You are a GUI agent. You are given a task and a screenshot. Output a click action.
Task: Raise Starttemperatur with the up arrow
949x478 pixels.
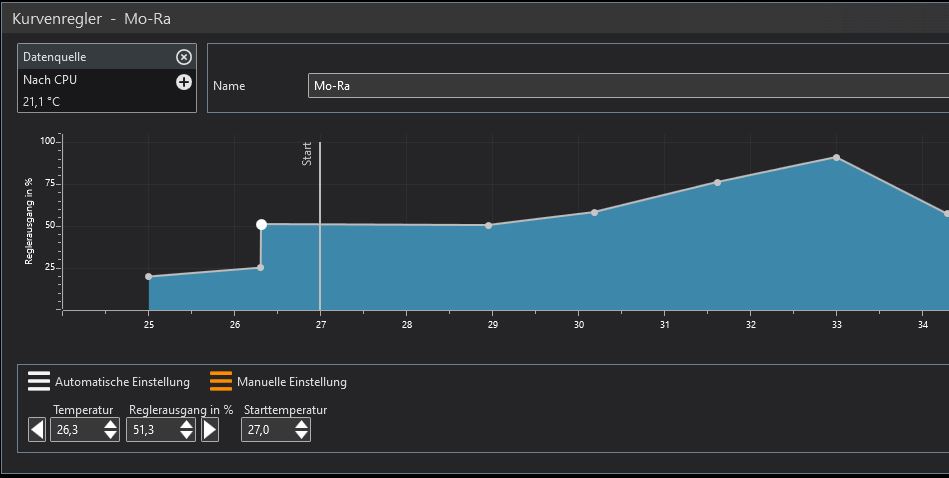click(x=300, y=424)
